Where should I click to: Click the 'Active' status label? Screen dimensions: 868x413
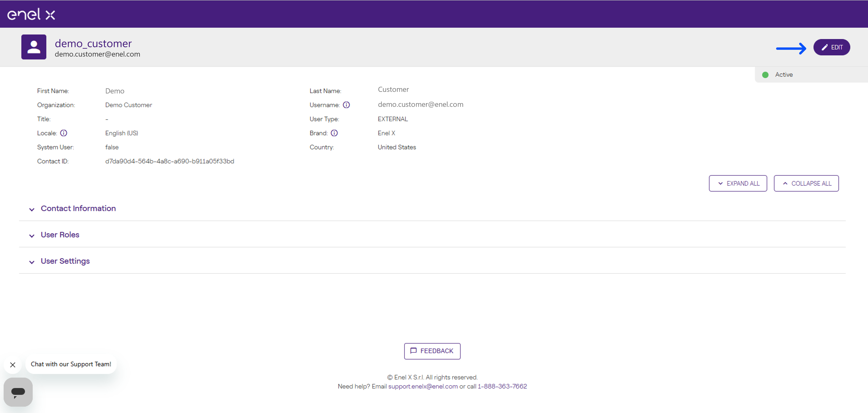click(x=784, y=75)
